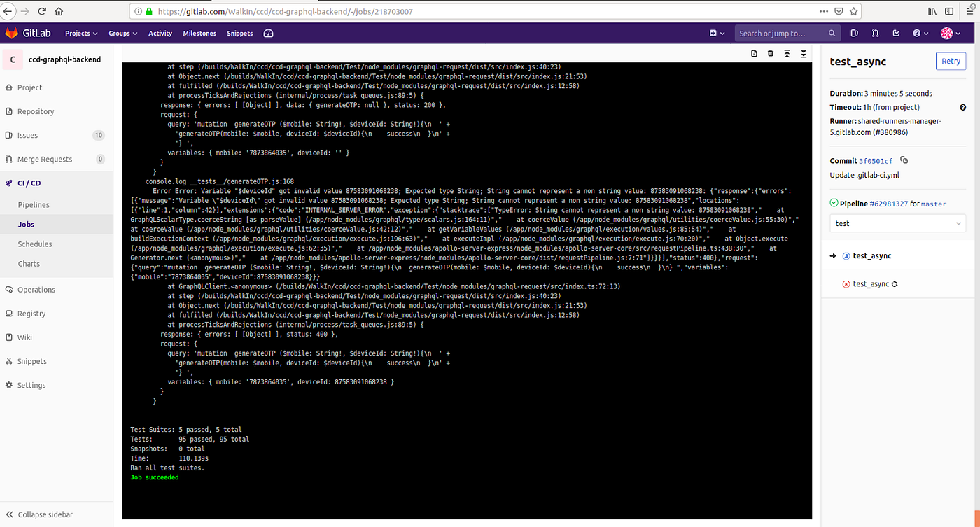Viewport: 980px width, 527px height.
Task: Retry test_async using its circular retry icon
Action: [x=893, y=283]
